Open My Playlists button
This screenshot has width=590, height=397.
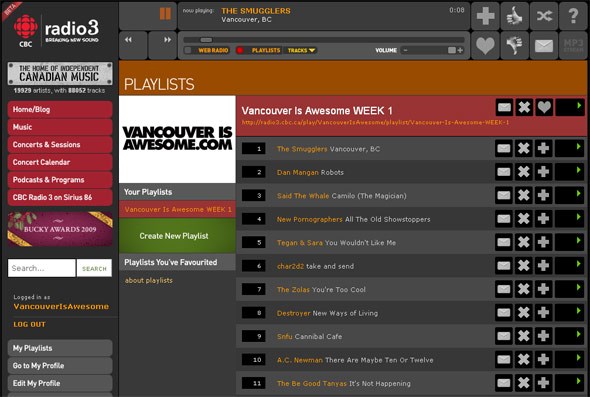(x=60, y=348)
